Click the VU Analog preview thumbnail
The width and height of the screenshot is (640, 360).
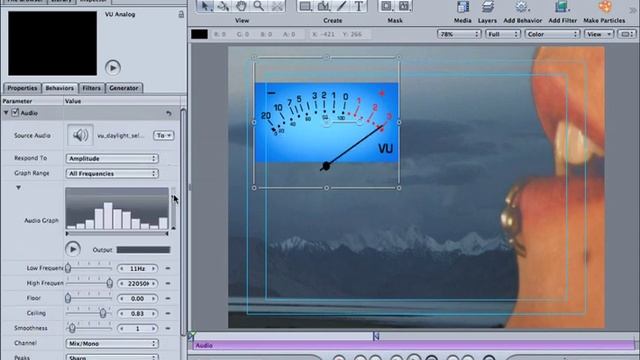[x=53, y=43]
